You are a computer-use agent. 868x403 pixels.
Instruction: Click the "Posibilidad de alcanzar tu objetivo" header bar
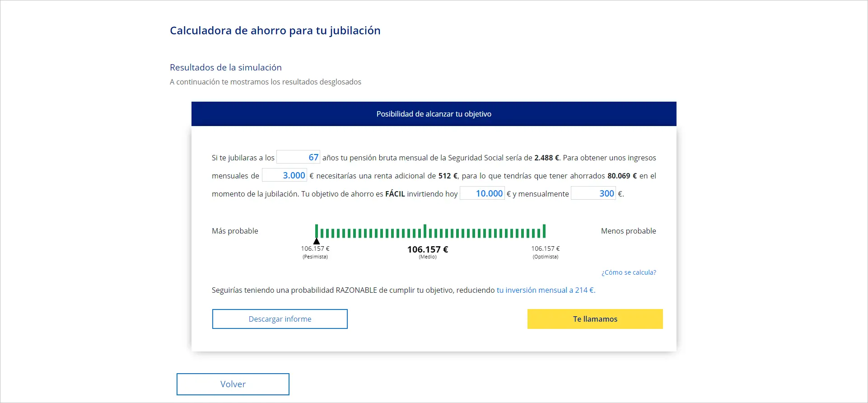pyautogui.click(x=434, y=114)
